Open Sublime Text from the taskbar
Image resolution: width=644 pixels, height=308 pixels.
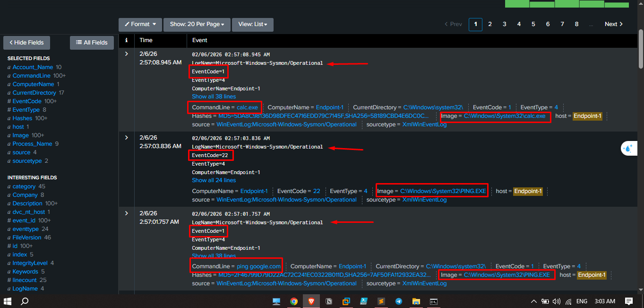click(381, 301)
